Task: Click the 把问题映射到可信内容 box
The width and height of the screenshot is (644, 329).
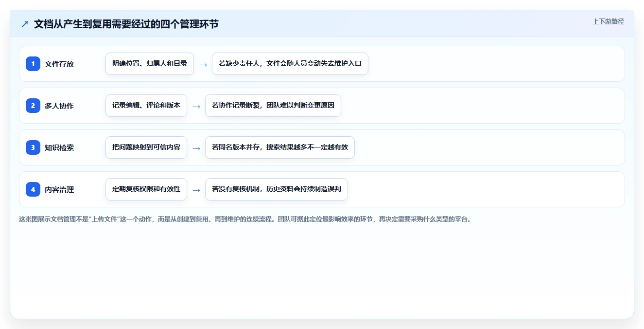Action: coord(146,147)
